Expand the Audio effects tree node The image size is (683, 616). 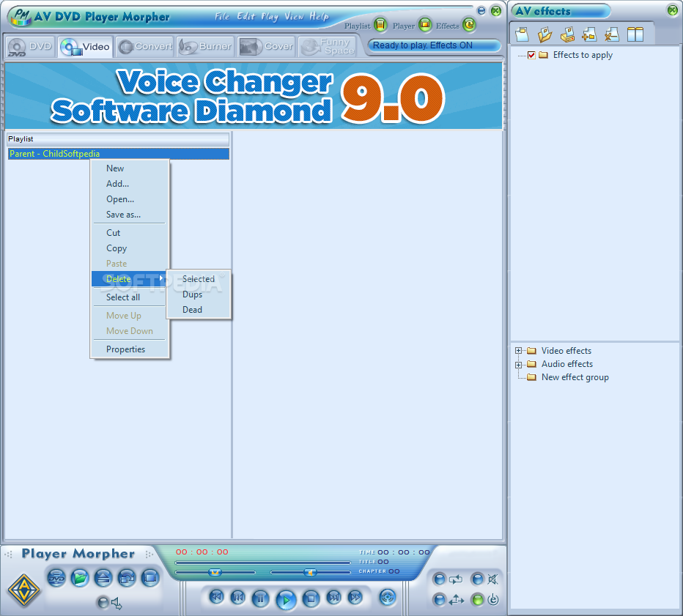click(518, 365)
